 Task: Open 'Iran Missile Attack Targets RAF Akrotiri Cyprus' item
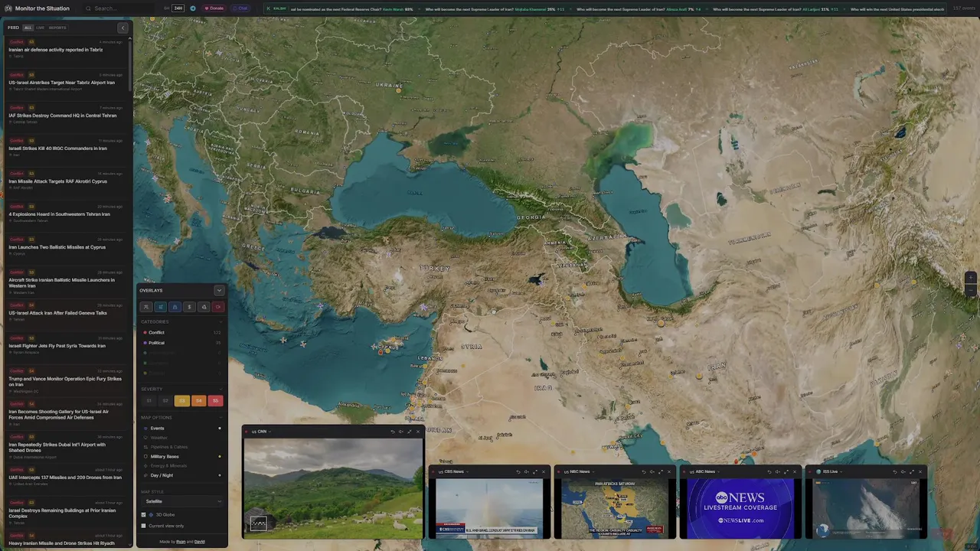(x=64, y=181)
